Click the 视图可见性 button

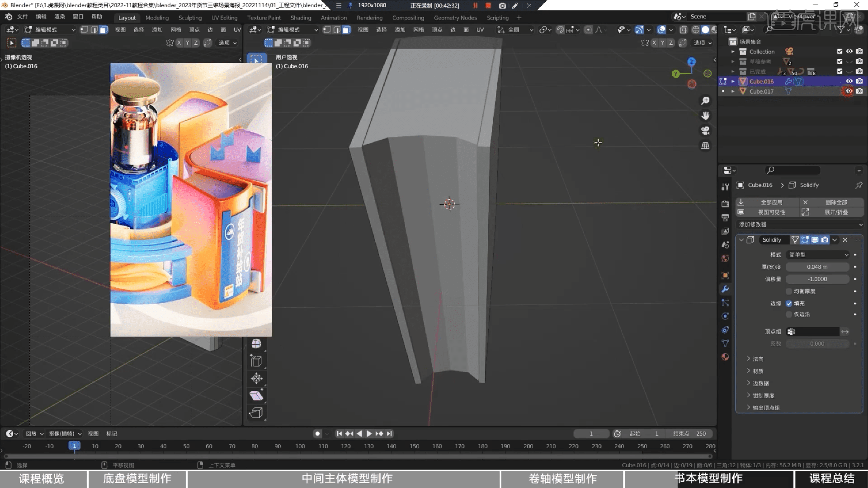point(767,212)
